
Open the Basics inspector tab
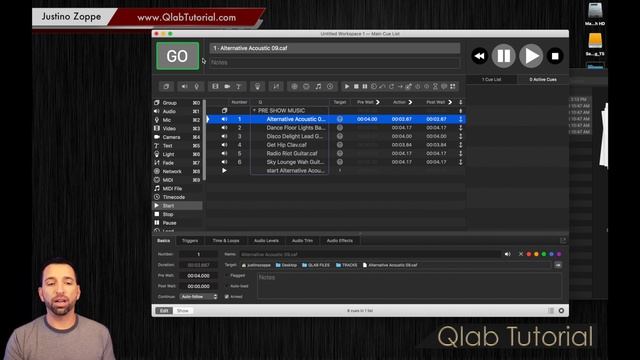point(164,241)
